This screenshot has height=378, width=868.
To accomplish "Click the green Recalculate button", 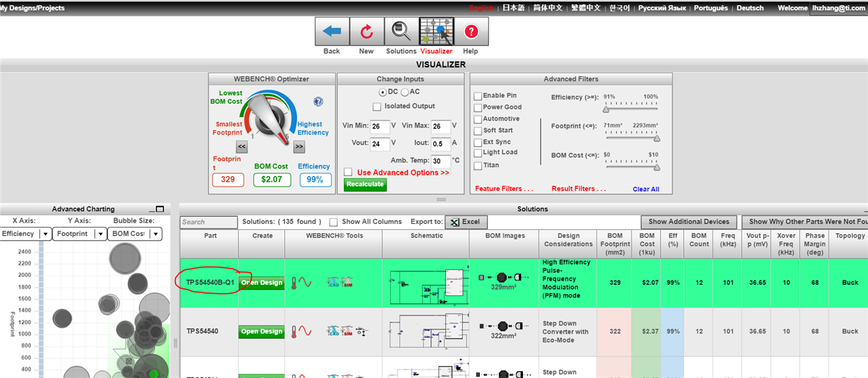I will click(x=366, y=184).
